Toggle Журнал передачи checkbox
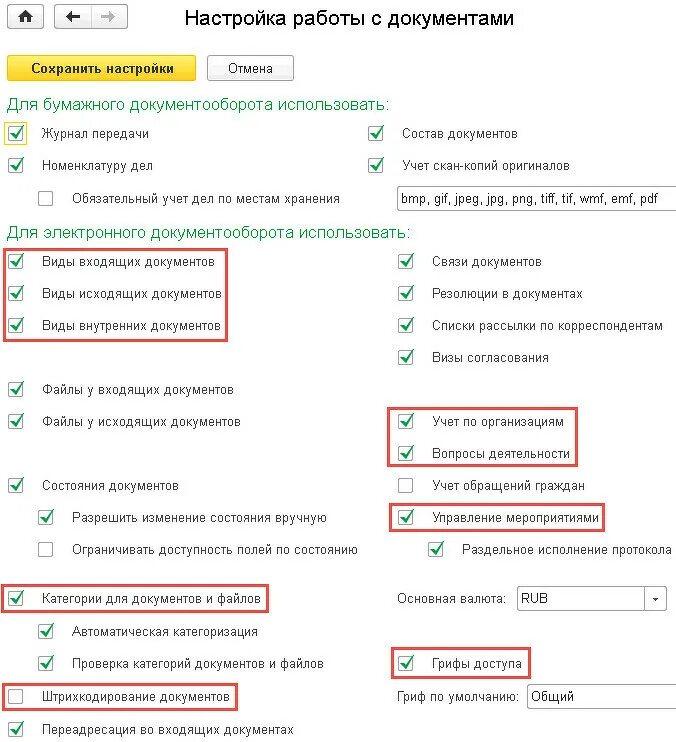Image resolution: width=676 pixels, height=742 pixels. coord(16,133)
